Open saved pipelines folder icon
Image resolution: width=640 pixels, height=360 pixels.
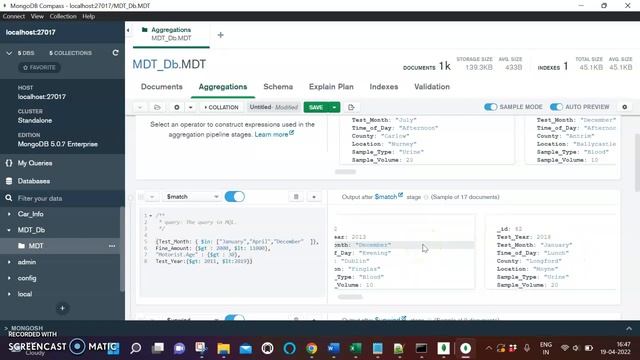point(157,107)
